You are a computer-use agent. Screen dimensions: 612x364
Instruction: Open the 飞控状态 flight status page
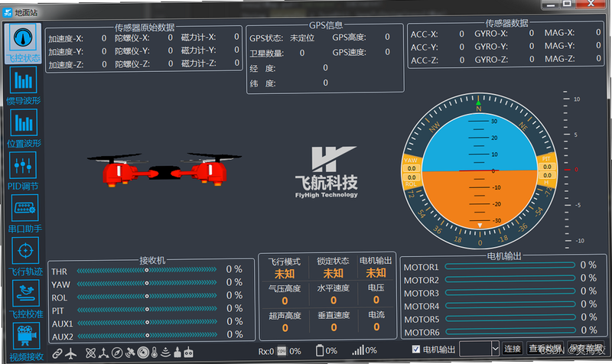coord(23,43)
